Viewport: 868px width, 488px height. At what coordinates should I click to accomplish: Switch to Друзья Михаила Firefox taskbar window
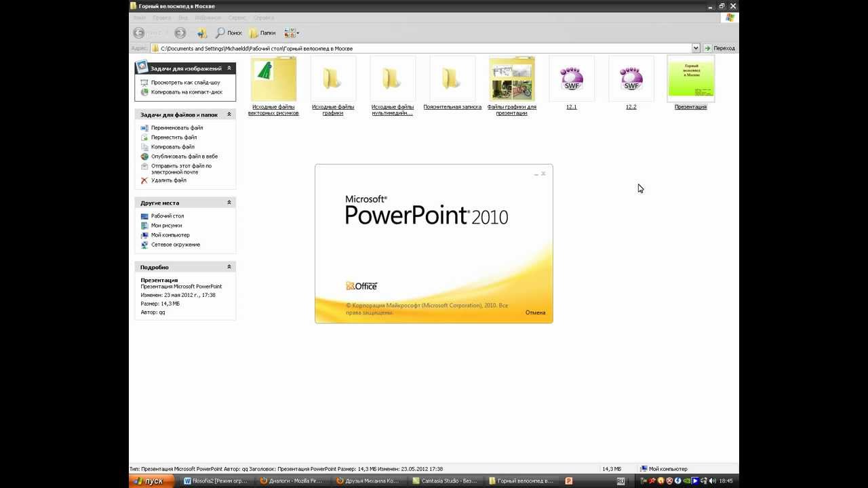pyautogui.click(x=369, y=481)
